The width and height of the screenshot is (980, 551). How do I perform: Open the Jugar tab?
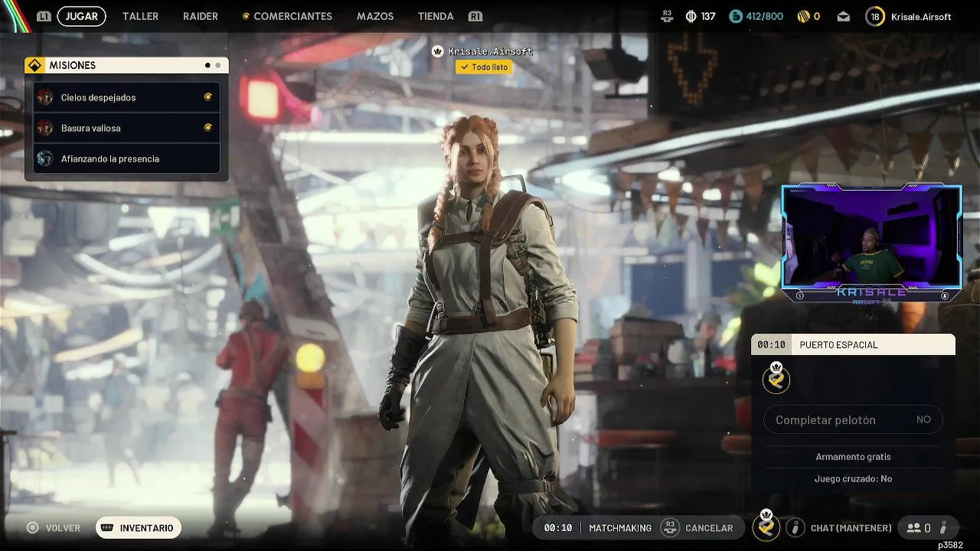(81, 16)
